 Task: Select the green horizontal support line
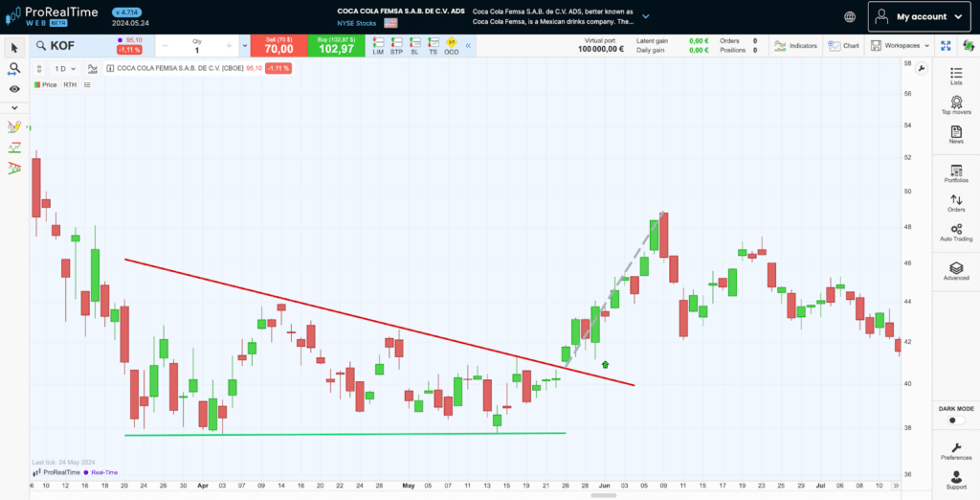point(345,434)
